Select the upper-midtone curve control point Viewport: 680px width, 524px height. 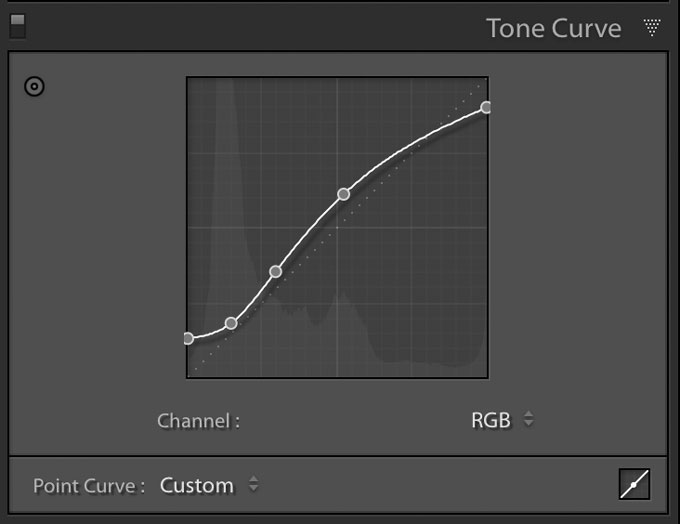point(343,194)
